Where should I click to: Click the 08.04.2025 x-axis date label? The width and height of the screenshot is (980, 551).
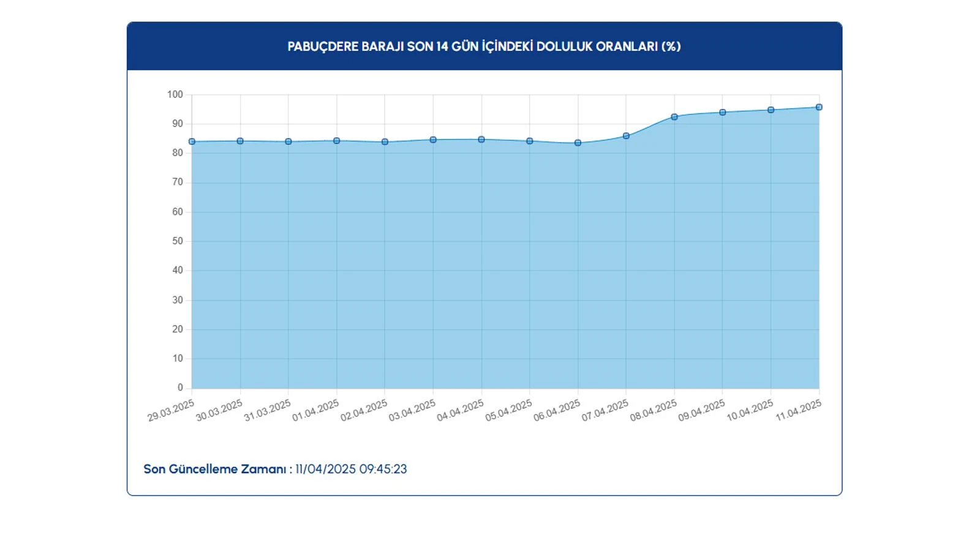(654, 410)
